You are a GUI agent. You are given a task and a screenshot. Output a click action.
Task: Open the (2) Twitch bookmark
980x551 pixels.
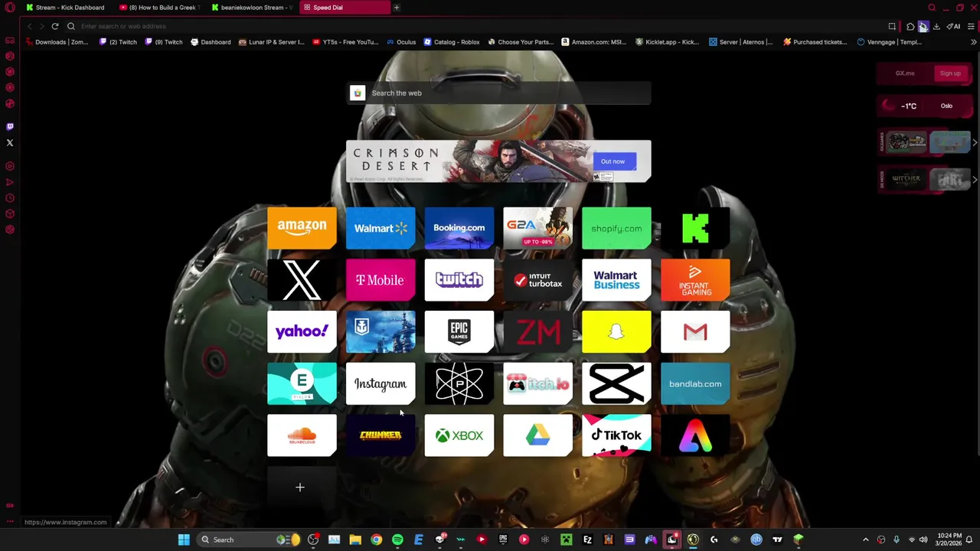click(x=118, y=42)
